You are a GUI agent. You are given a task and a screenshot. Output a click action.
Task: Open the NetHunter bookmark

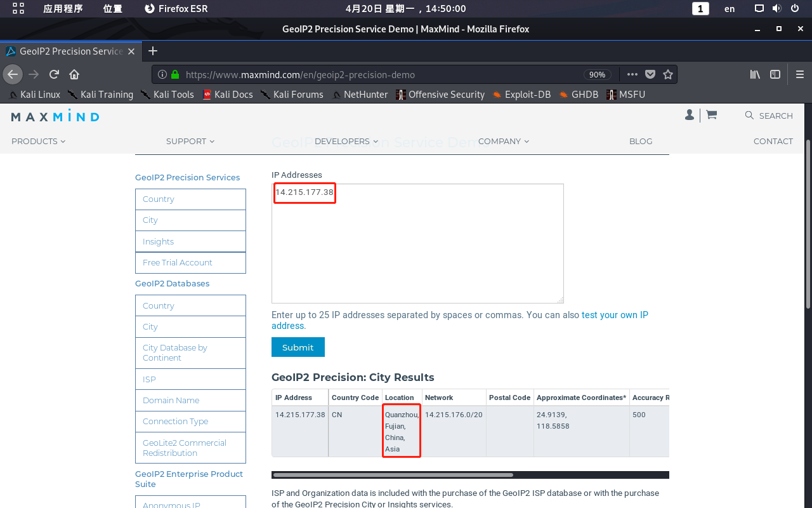(360, 95)
